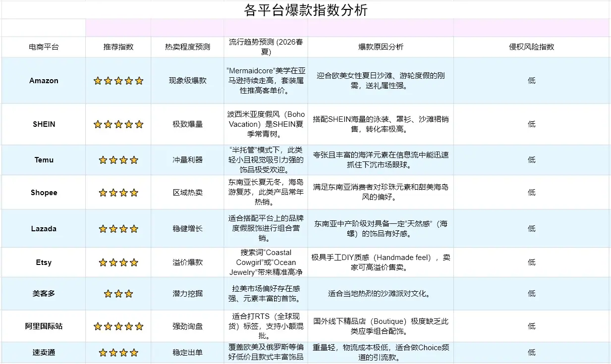Select the 速卖通 platform cell
This screenshot has width=611, height=364.
(x=44, y=353)
